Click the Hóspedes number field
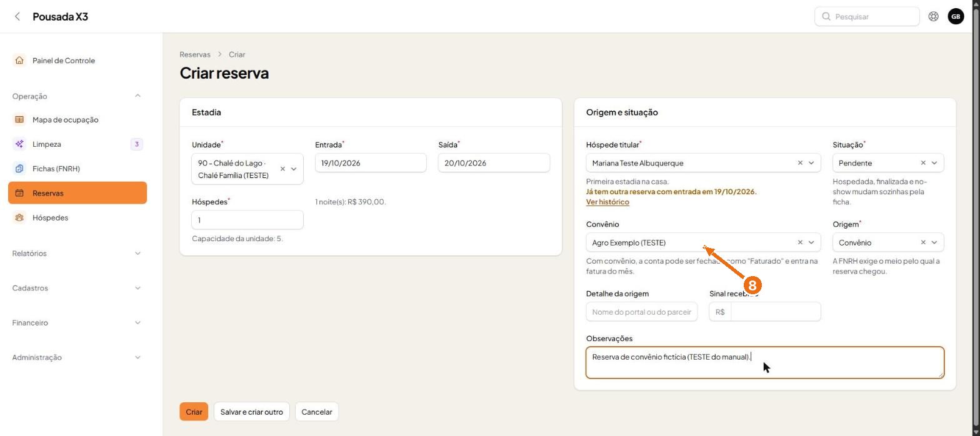 [247, 220]
